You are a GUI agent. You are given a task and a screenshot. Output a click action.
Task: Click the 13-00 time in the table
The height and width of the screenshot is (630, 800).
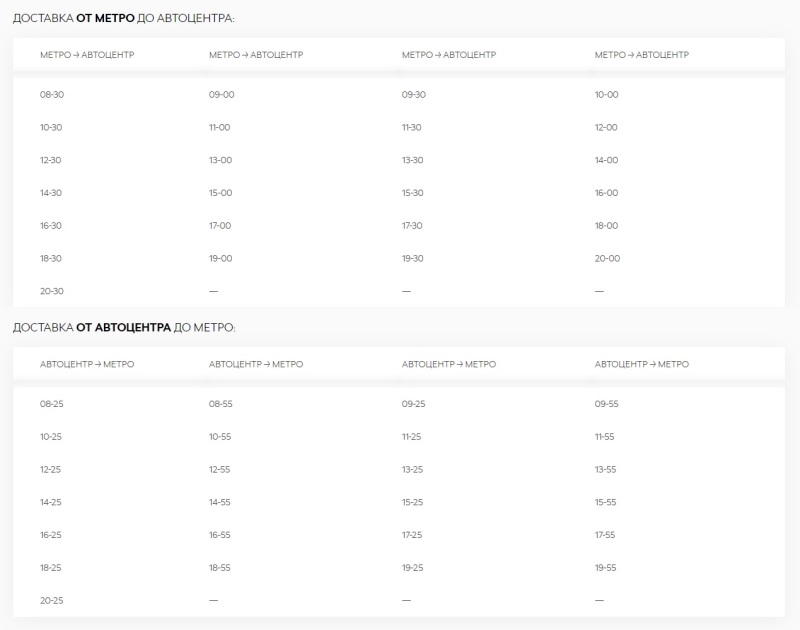(220, 161)
